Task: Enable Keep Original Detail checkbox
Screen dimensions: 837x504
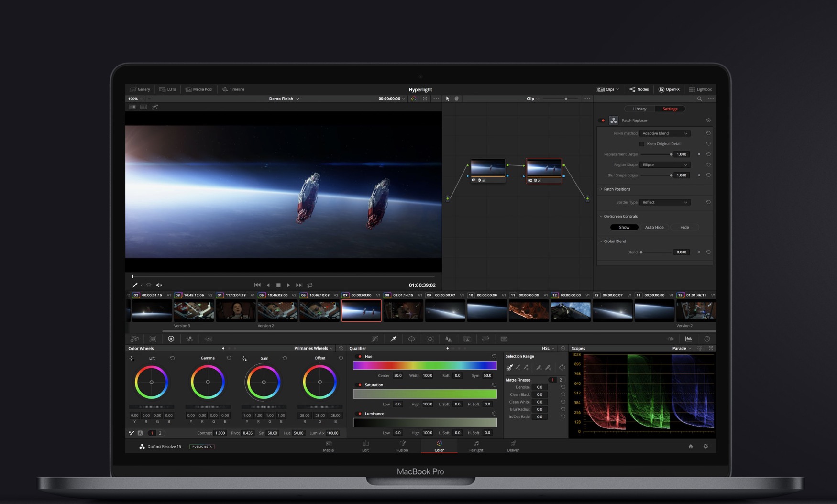Action: [x=642, y=144]
